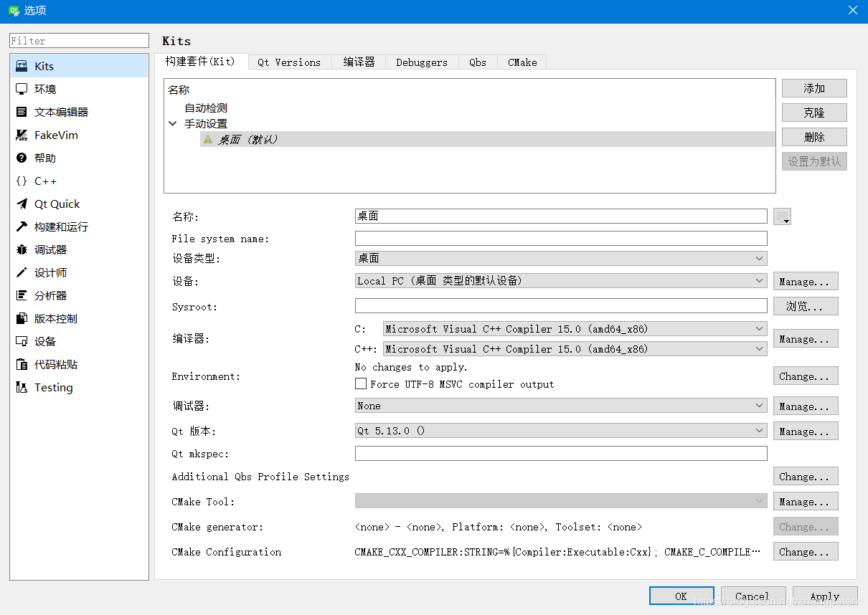Click Manage next to 调试器
The width and height of the screenshot is (868, 615).
click(806, 406)
